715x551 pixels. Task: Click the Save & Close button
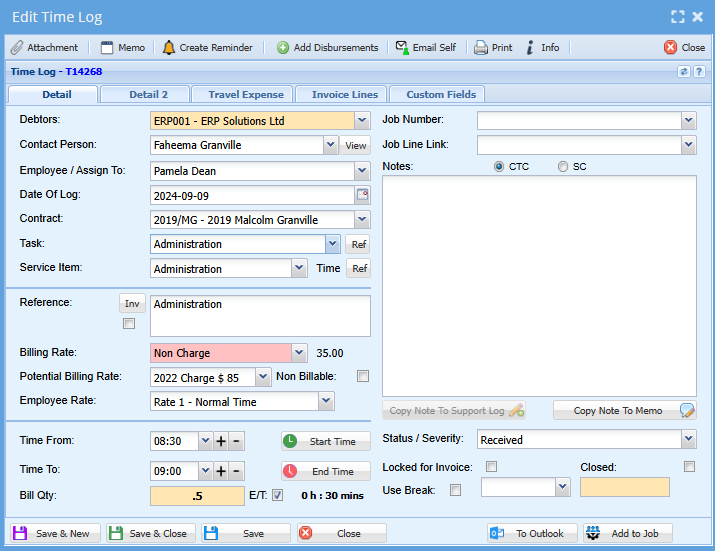pyautogui.click(x=148, y=533)
